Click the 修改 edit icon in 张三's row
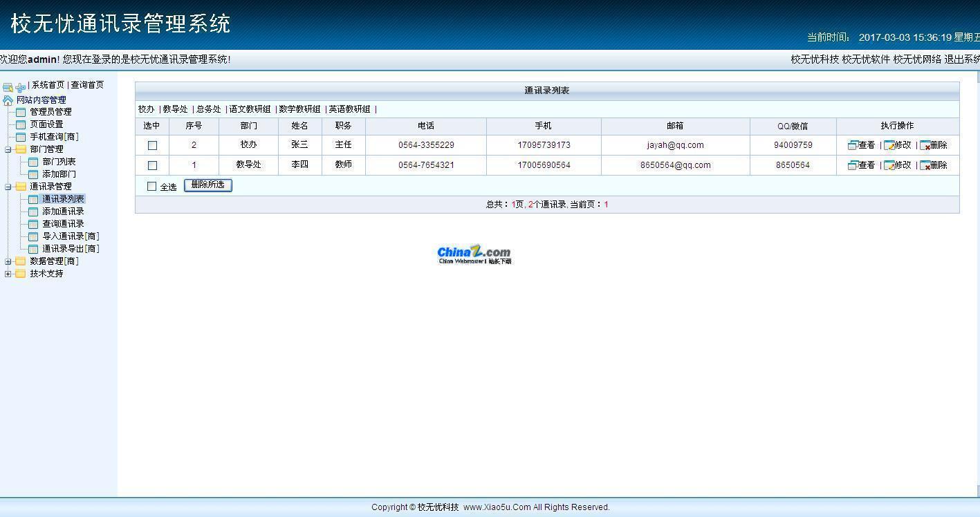The height and width of the screenshot is (517, 980). (889, 145)
